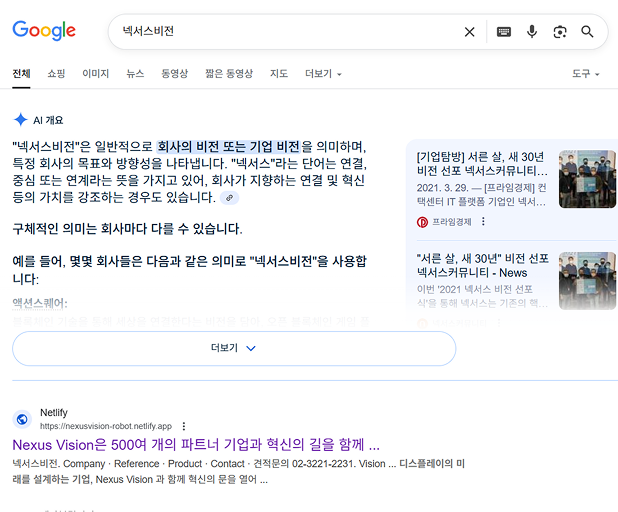Switch to the 뉴스 tab
The image size is (618, 512).
(x=135, y=74)
